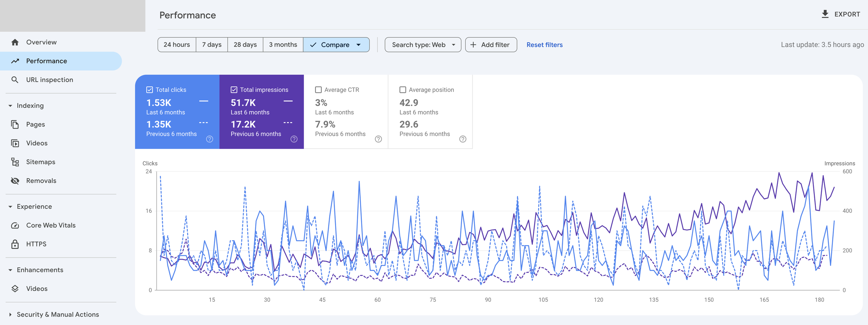Select the 3 months date tab
Viewport: 868px width, 325px height.
[x=283, y=45]
